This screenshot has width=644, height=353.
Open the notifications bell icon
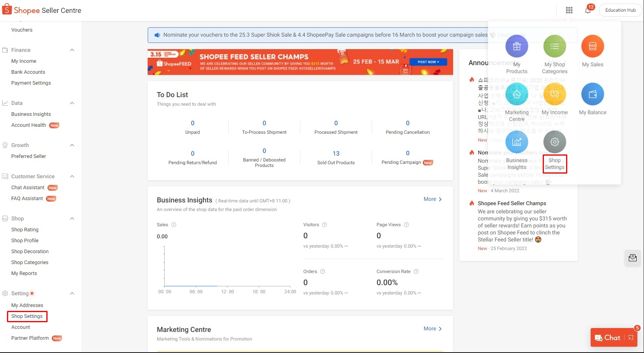coord(588,10)
